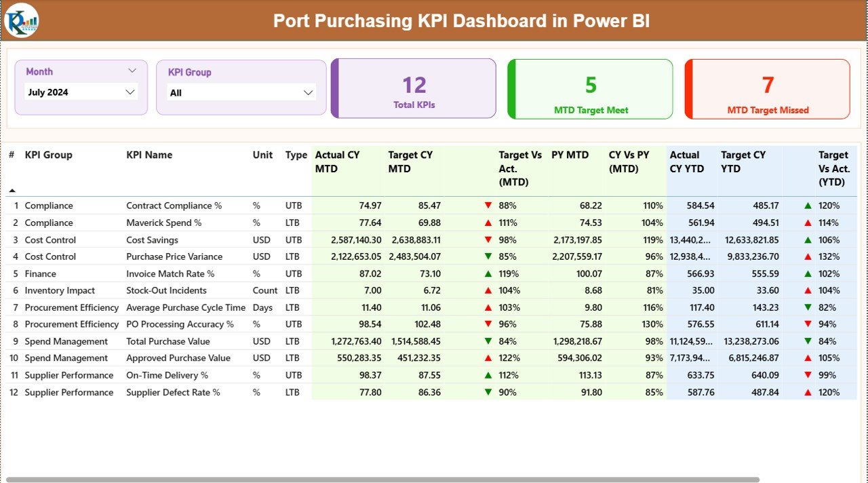
Task: Sort the table by the KPI Name header
Action: click(149, 155)
